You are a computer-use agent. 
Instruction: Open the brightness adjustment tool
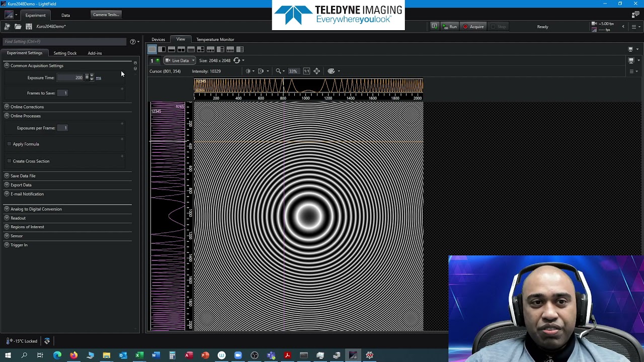[x=249, y=71]
